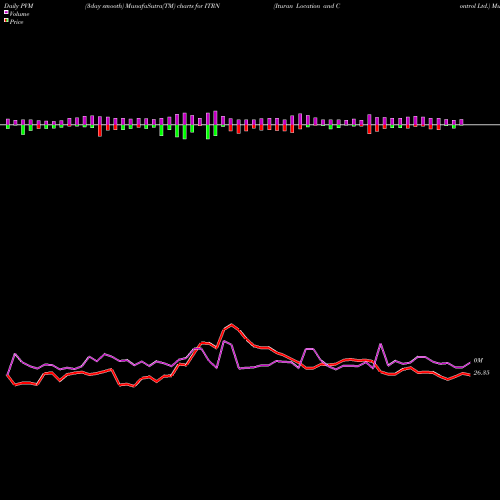The height and width of the screenshot is (500, 500).
Task: Select the Volume legend label
Action: pos(19,14)
